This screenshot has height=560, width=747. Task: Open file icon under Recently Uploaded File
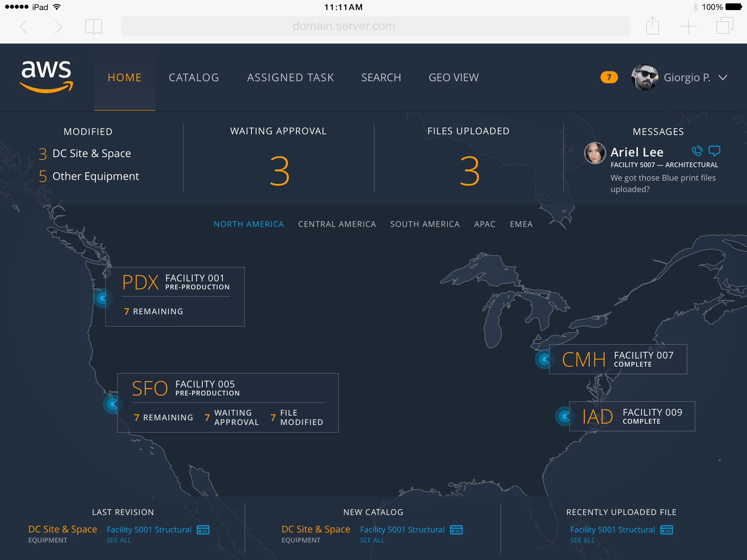[666, 530]
